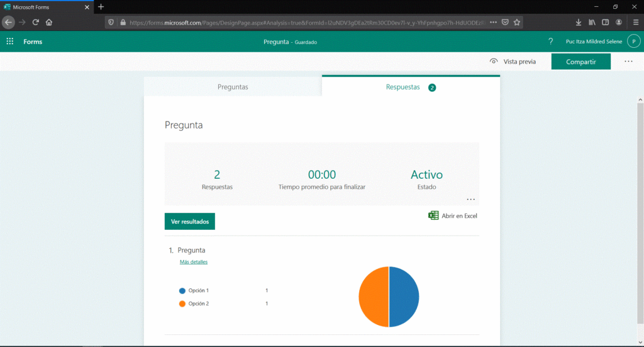Bookmark this page with star icon

click(x=517, y=22)
